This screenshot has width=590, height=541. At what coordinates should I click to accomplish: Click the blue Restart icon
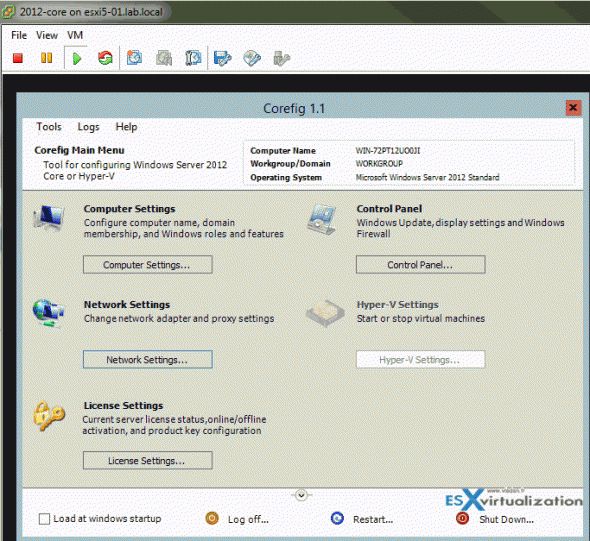click(337, 518)
